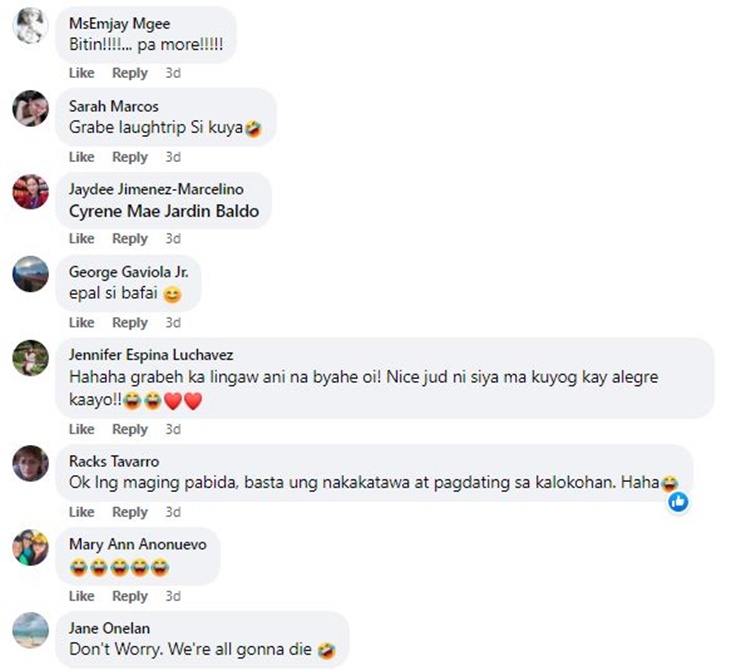The image size is (750, 670).
Task: Open MsEmjay Mgee's profile picture
Action: 30,26
